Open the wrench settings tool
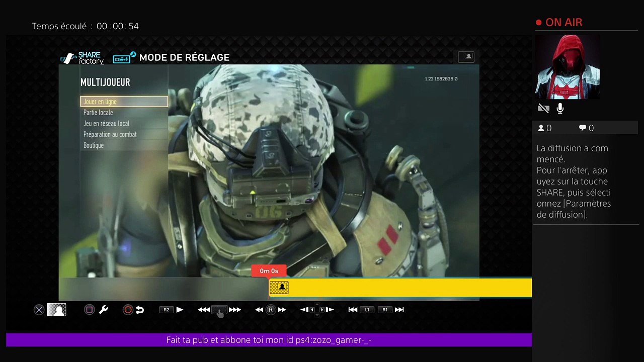 (103, 310)
